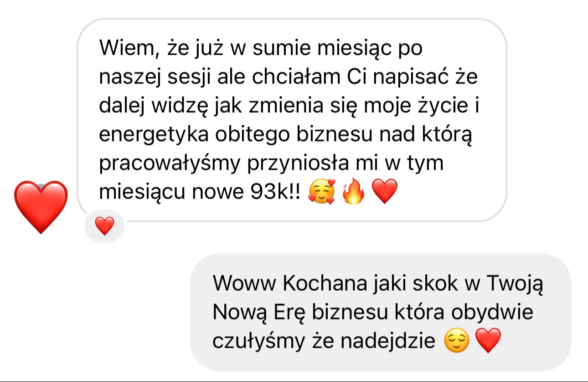The image size is (588, 382).
Task: Tap the words 'Nową Erę biznesu'
Action: point(310,312)
